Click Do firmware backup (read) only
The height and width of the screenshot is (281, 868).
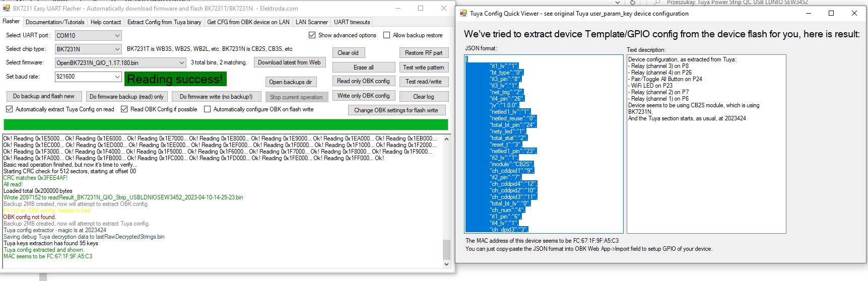[x=126, y=97]
